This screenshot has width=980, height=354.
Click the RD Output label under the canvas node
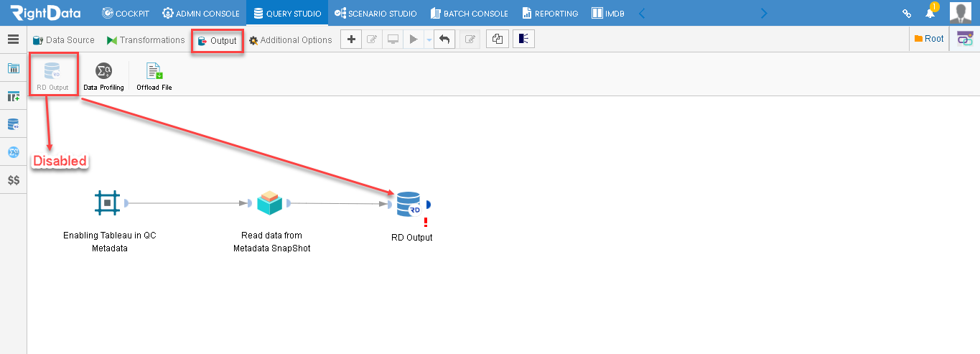pyautogui.click(x=412, y=238)
